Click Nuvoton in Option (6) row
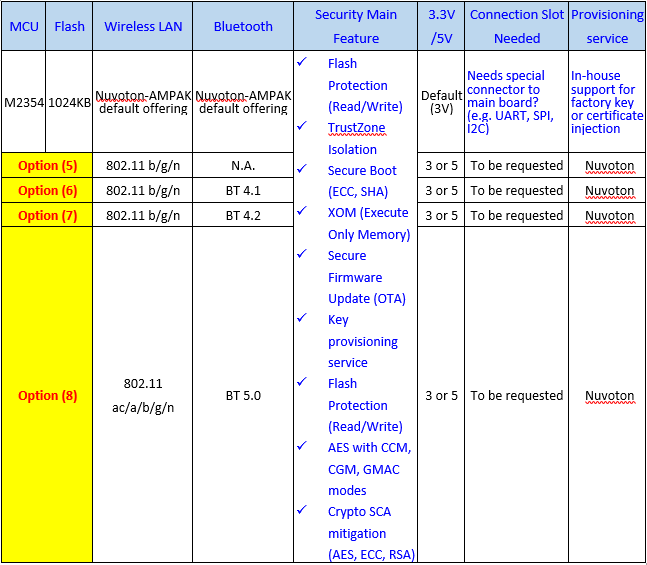 tap(609, 190)
